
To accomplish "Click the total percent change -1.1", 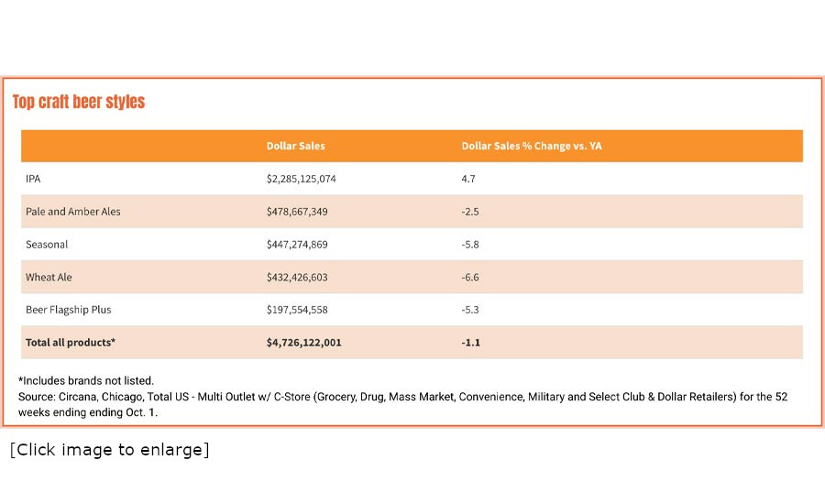I will [x=471, y=343].
